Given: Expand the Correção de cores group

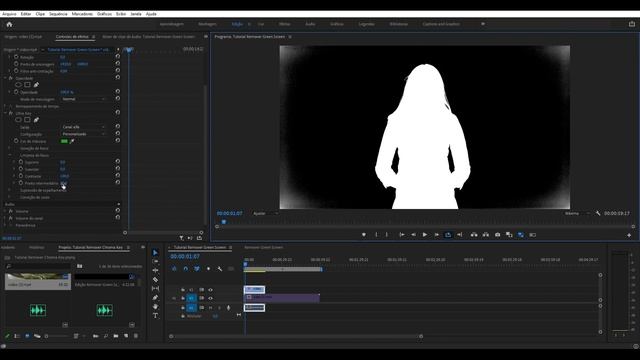Looking at the screenshot, I should point(10,197).
